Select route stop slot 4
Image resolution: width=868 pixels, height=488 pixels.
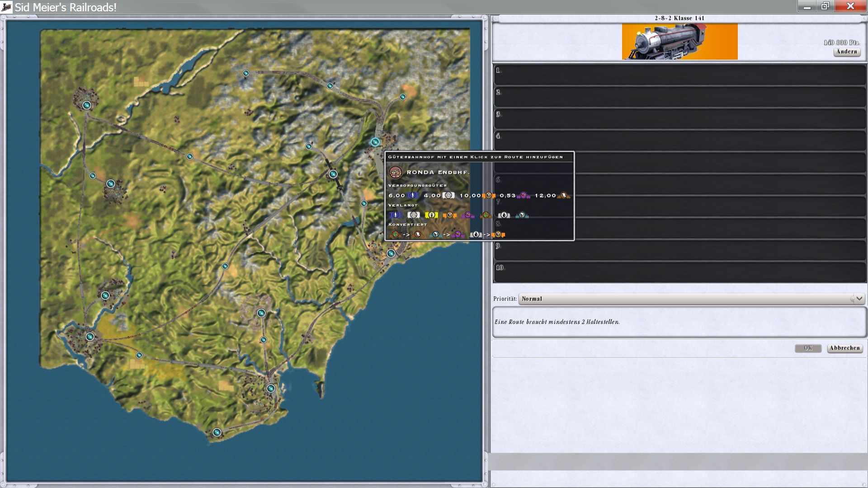coord(679,141)
